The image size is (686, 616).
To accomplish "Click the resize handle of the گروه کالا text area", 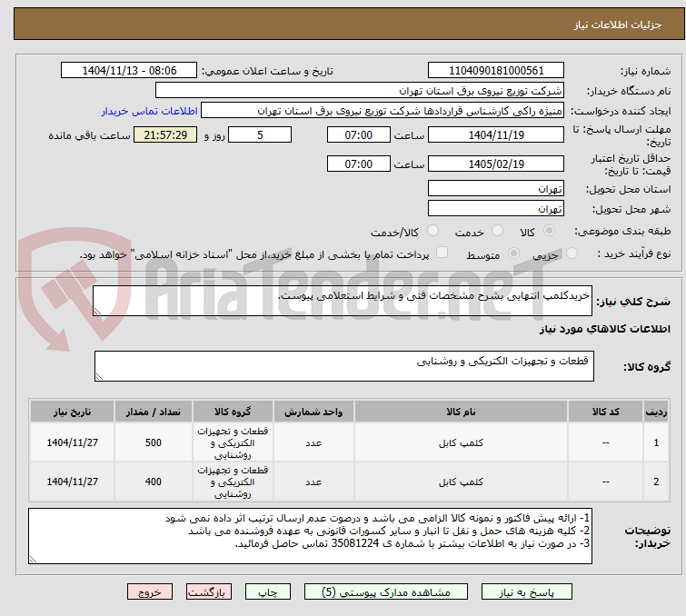I will [99, 377].
